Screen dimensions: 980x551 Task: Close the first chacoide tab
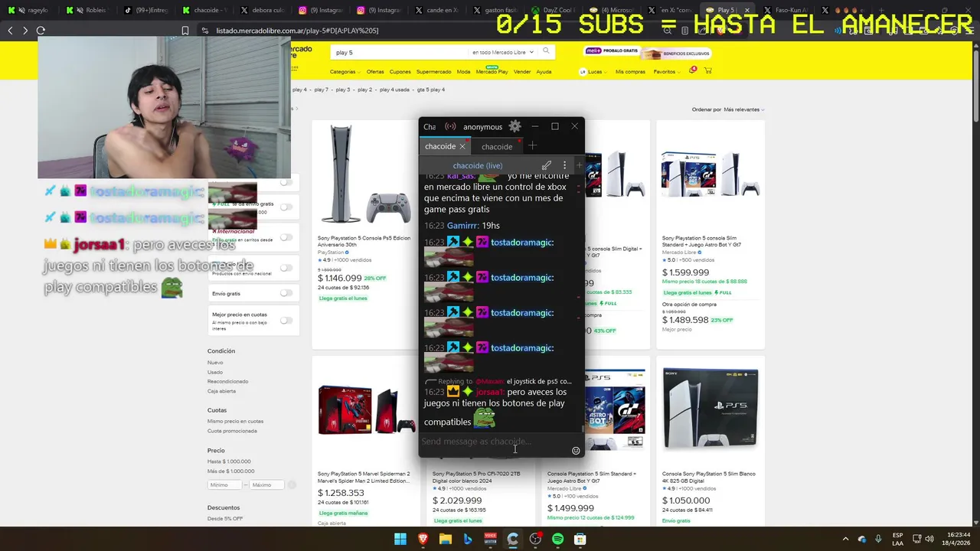(x=462, y=146)
